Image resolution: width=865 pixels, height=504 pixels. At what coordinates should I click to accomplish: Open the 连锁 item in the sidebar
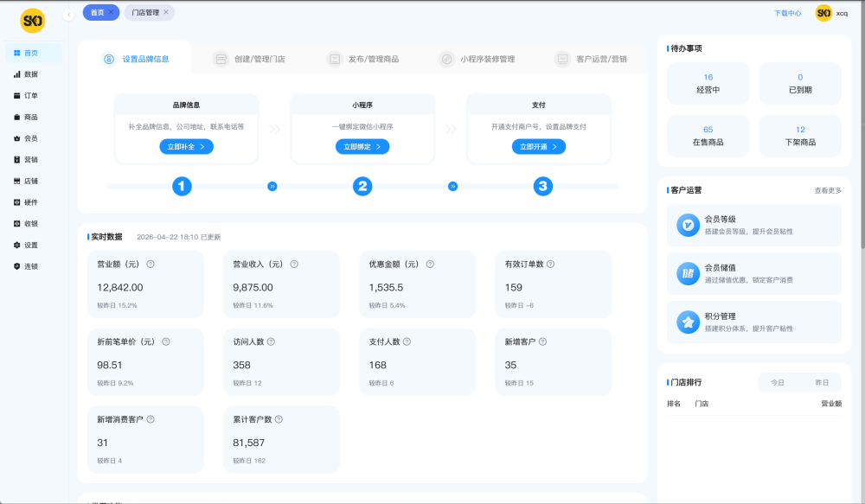[34, 266]
